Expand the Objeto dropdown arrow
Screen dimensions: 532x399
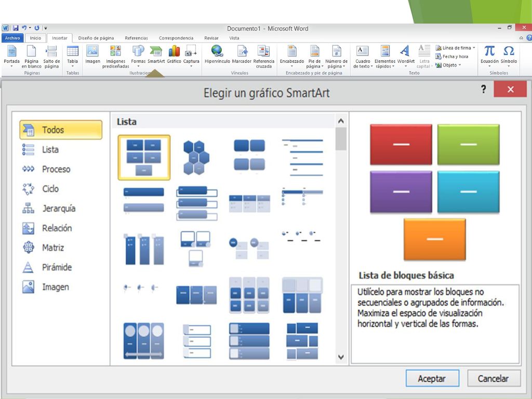pos(460,65)
